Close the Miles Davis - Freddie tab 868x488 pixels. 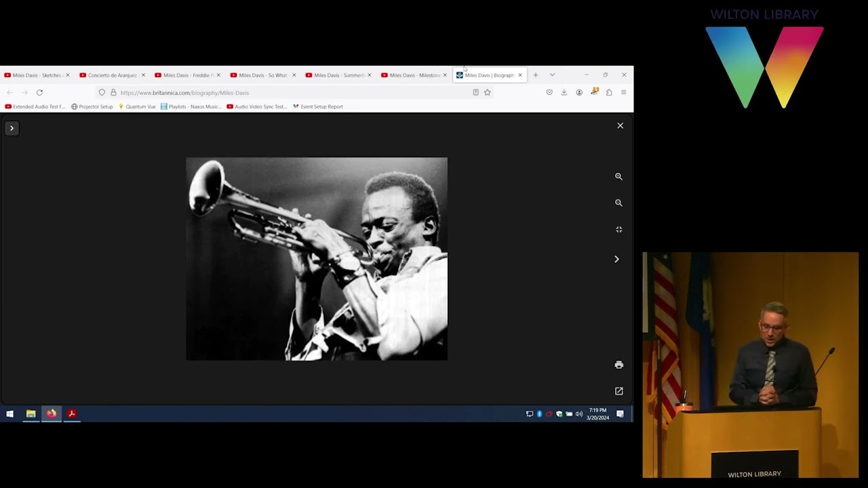click(x=218, y=75)
